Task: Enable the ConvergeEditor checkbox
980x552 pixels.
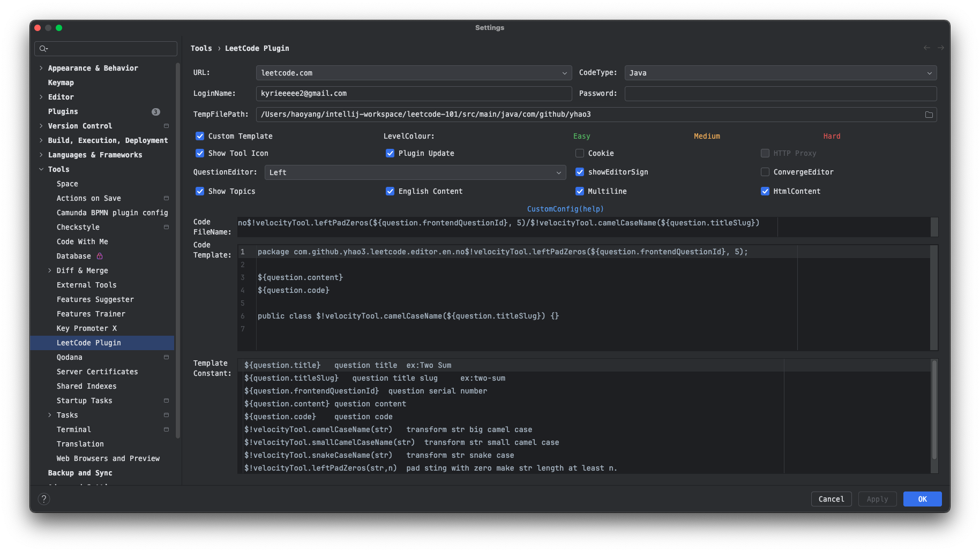Action: tap(765, 172)
